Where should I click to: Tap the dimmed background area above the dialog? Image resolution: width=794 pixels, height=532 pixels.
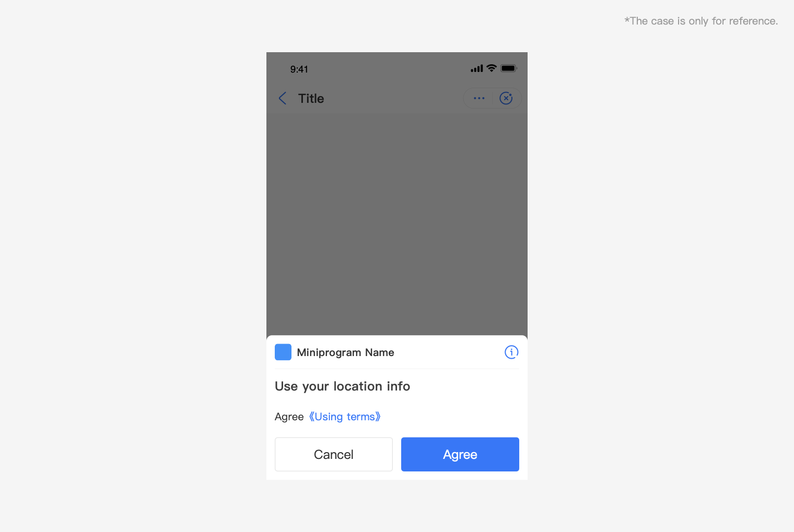(397, 224)
